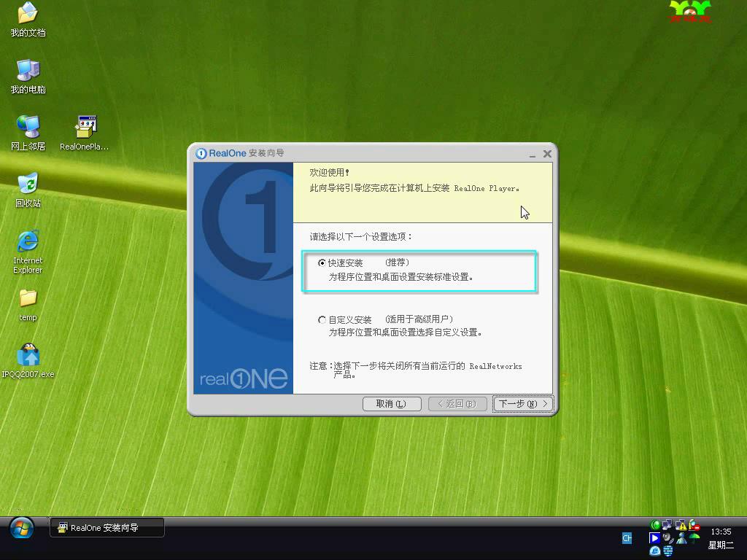Click the CH language bar indicator

click(627, 538)
